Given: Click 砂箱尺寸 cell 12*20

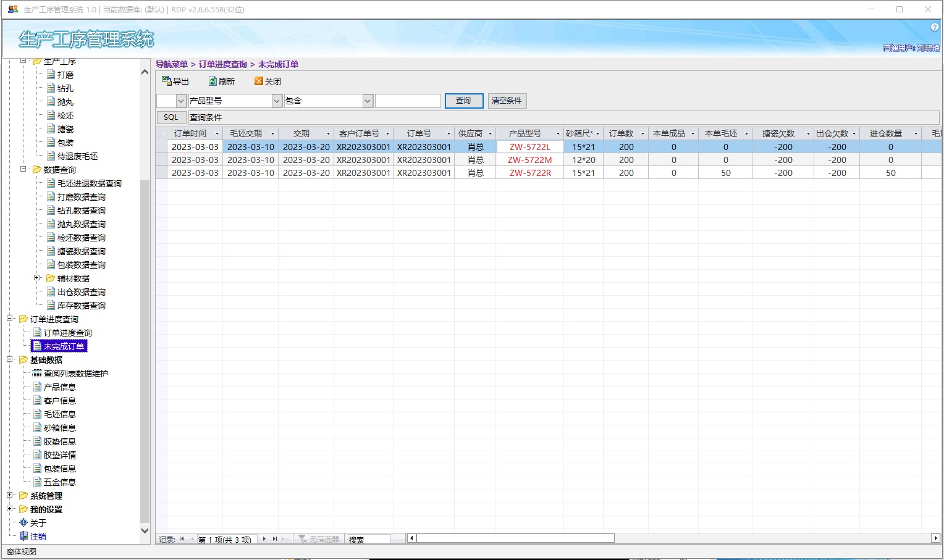Looking at the screenshot, I should pos(583,160).
